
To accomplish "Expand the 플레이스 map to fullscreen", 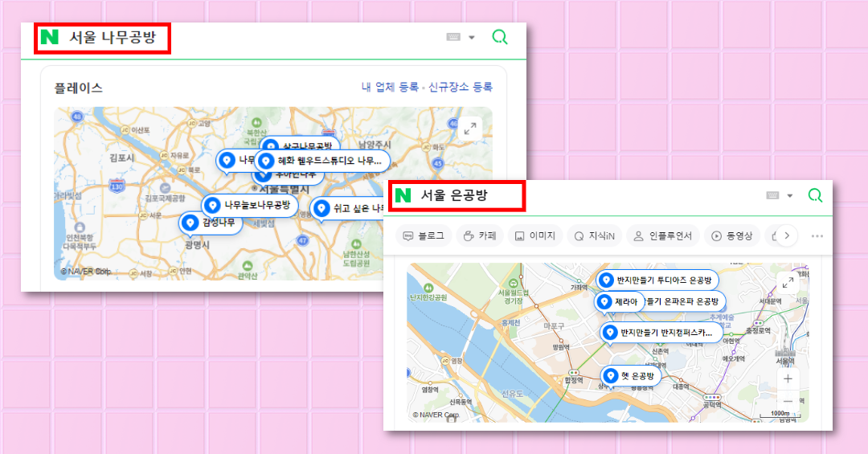I will 470,129.
